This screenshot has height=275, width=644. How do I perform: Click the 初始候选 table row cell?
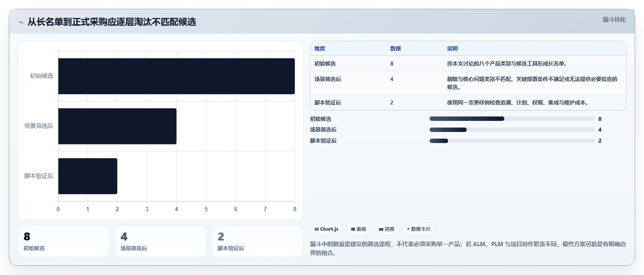325,64
